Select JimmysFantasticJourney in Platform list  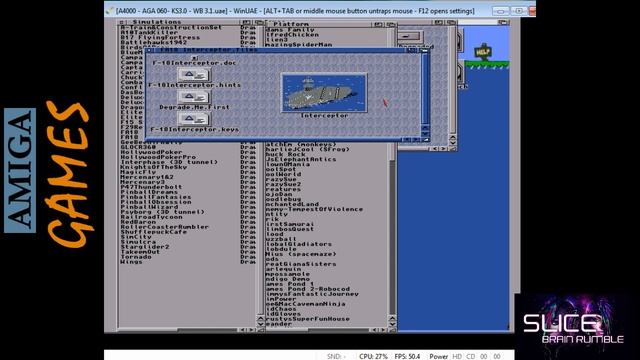312,294
